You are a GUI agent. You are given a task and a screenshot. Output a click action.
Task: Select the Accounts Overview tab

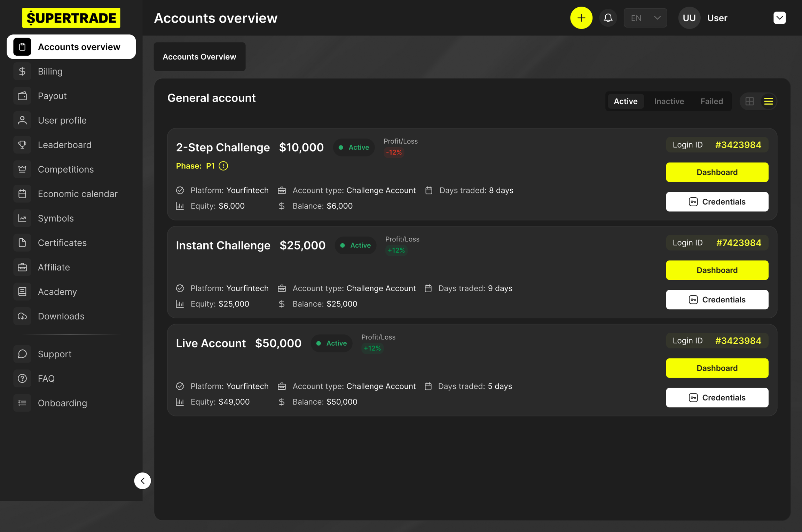199,57
